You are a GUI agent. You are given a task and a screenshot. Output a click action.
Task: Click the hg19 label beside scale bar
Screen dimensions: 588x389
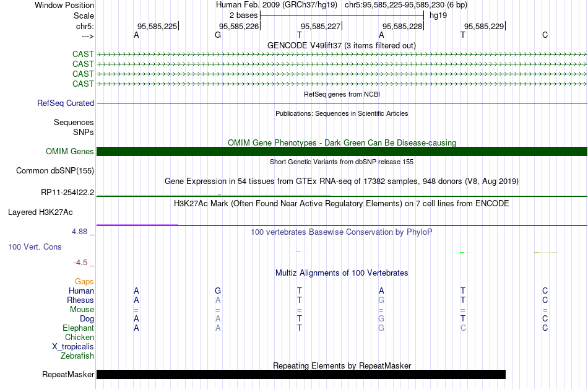pyautogui.click(x=438, y=15)
